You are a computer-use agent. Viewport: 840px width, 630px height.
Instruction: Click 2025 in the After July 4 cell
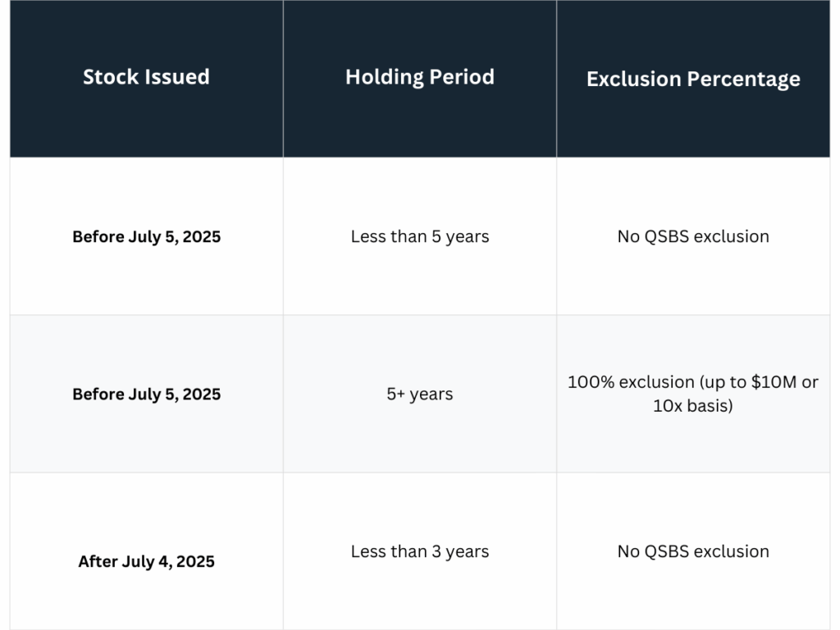pyautogui.click(x=195, y=562)
